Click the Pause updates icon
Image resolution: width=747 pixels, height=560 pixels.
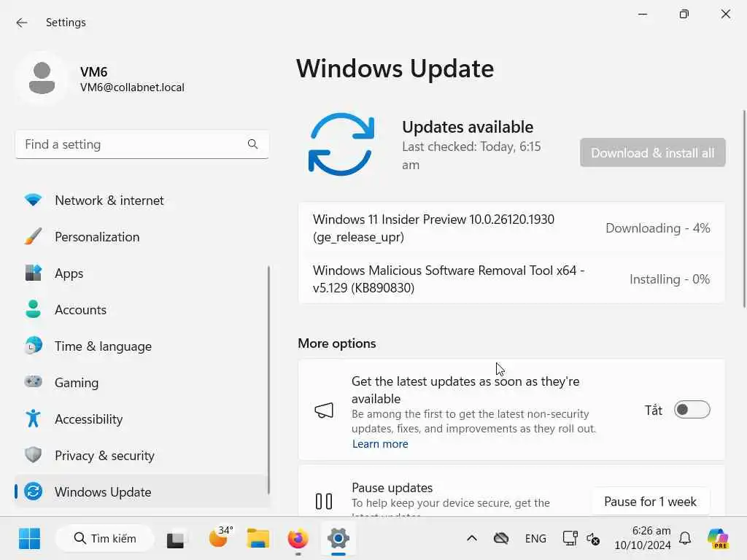tap(324, 501)
